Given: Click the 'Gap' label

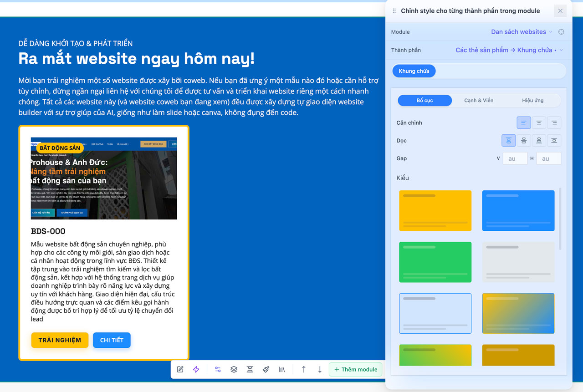Looking at the screenshot, I should click(402, 158).
